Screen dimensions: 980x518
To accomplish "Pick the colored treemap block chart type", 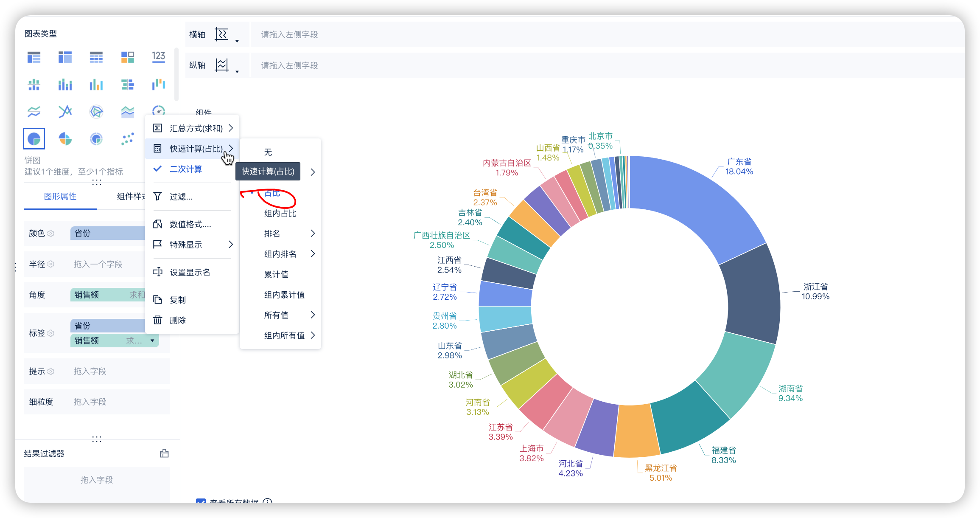I will (127, 57).
